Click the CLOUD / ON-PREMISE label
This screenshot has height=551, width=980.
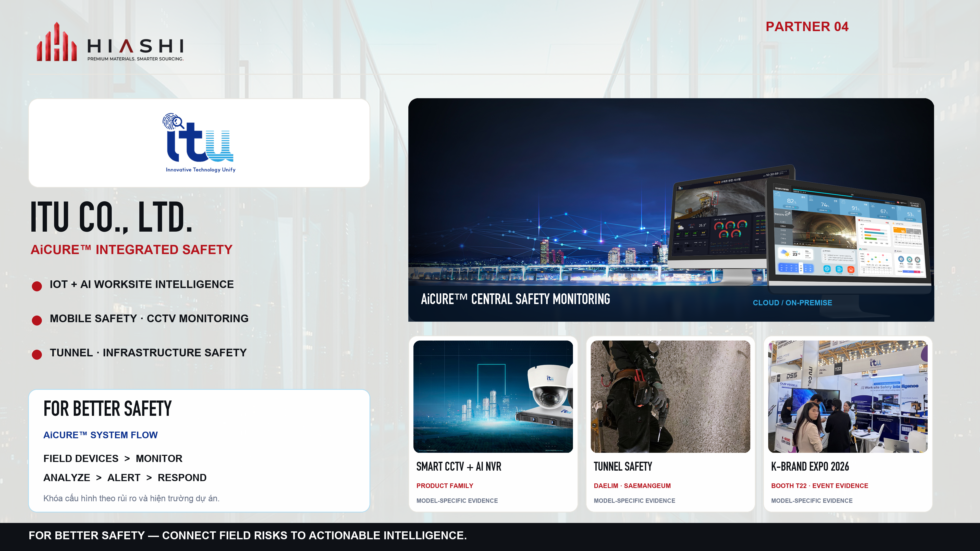click(792, 303)
